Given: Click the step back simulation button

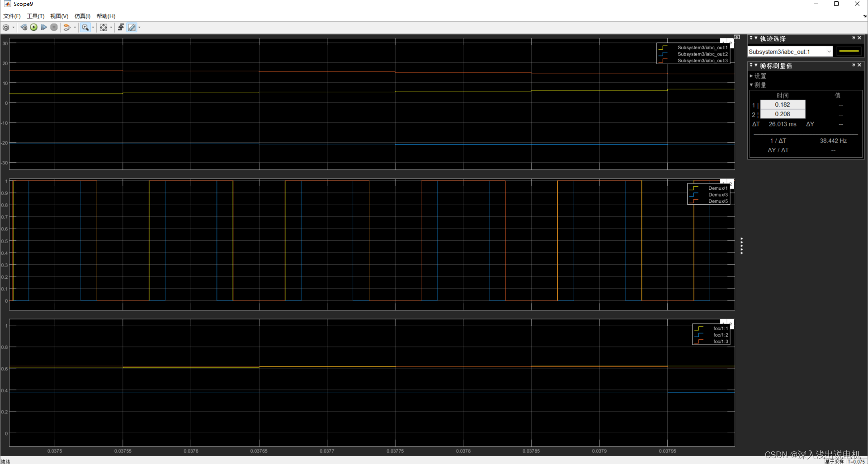Looking at the screenshot, I should (24, 28).
